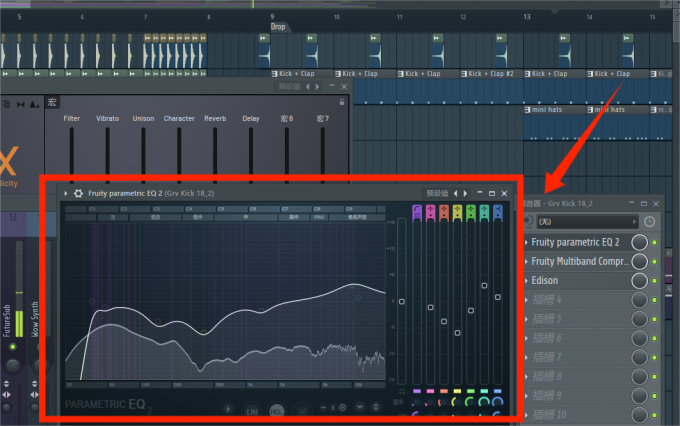Toggle the Fruity Multiband Compr.. slot enable LED
The height and width of the screenshot is (426, 680).
click(x=654, y=262)
